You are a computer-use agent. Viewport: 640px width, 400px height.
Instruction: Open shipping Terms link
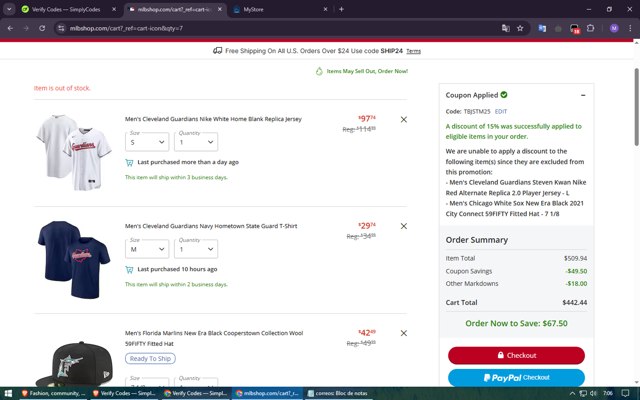413,51
